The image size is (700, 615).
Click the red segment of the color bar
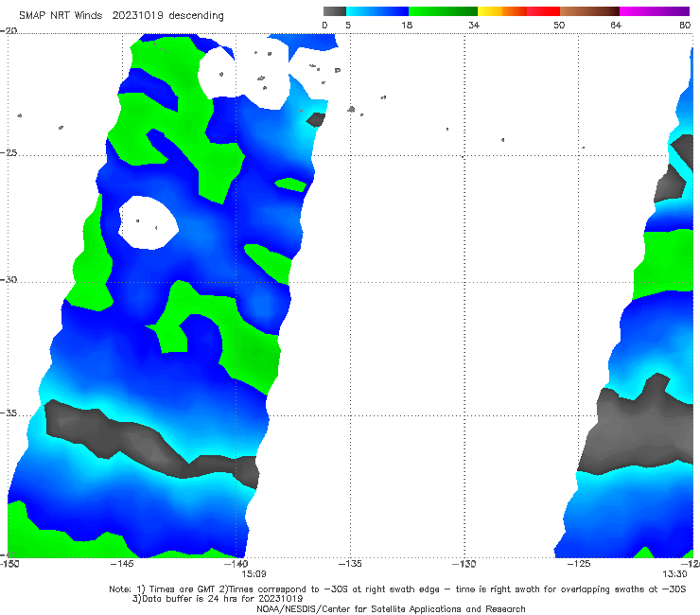pos(543,11)
